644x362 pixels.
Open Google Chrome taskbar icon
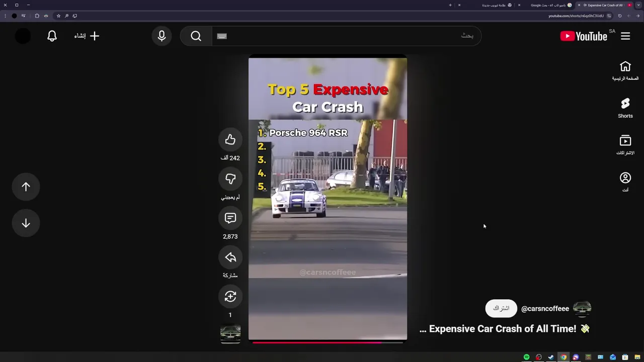click(x=563, y=357)
